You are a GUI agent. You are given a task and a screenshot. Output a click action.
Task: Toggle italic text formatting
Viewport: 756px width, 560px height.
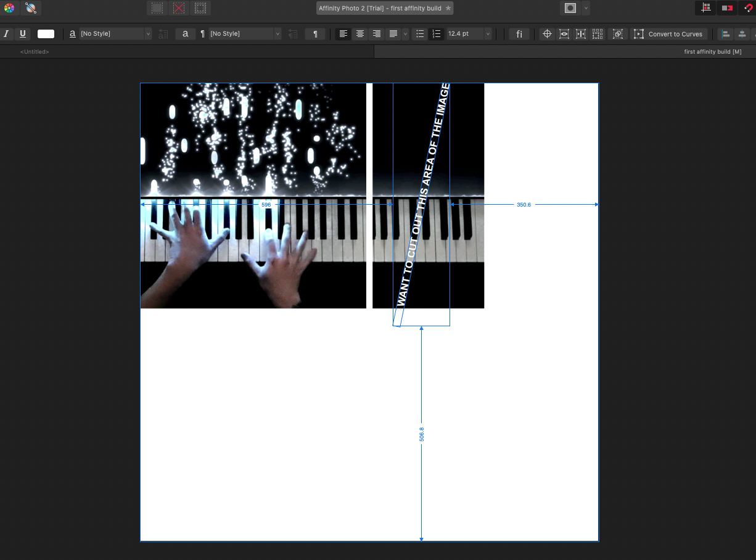point(7,34)
